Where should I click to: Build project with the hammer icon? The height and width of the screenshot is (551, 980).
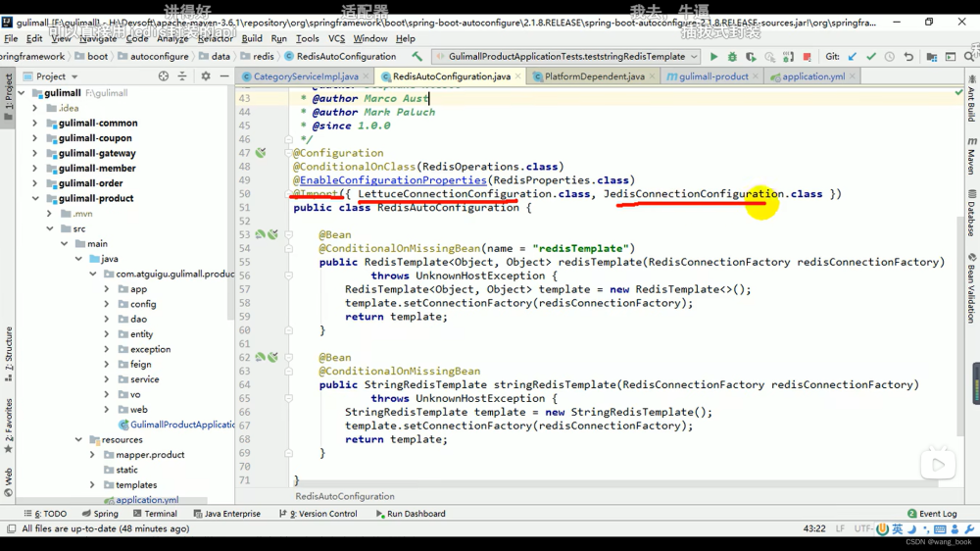click(x=416, y=56)
